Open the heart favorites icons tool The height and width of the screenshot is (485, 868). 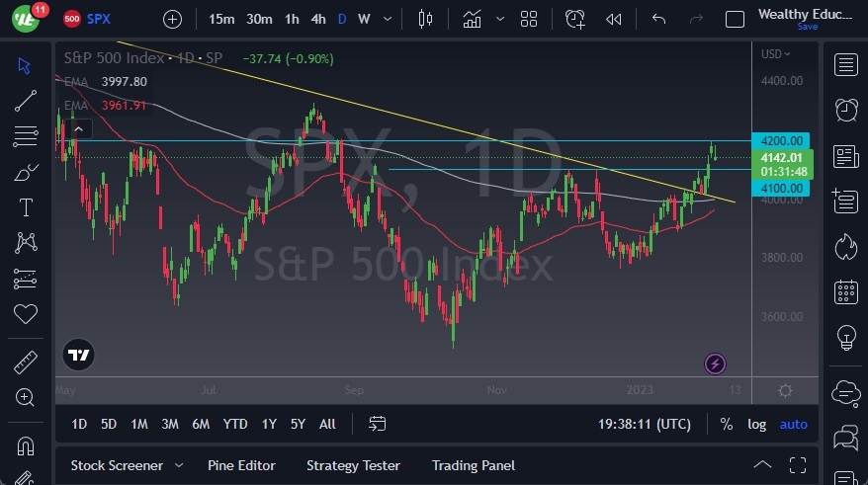click(26, 314)
